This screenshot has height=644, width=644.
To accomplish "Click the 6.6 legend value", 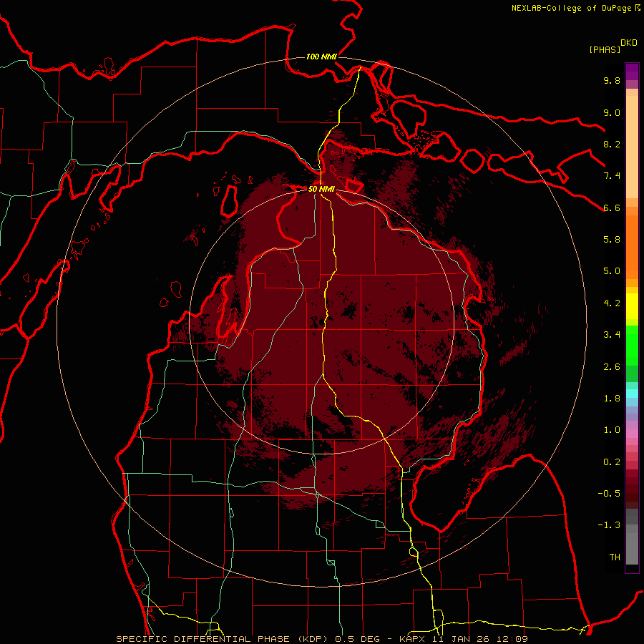I will tap(612, 208).
